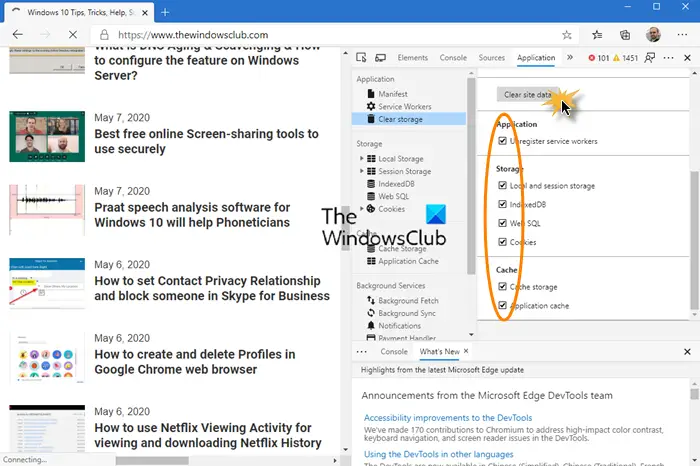The height and width of the screenshot is (466, 700).
Task: Open DevTools customize three-dot menu
Action: [x=668, y=58]
